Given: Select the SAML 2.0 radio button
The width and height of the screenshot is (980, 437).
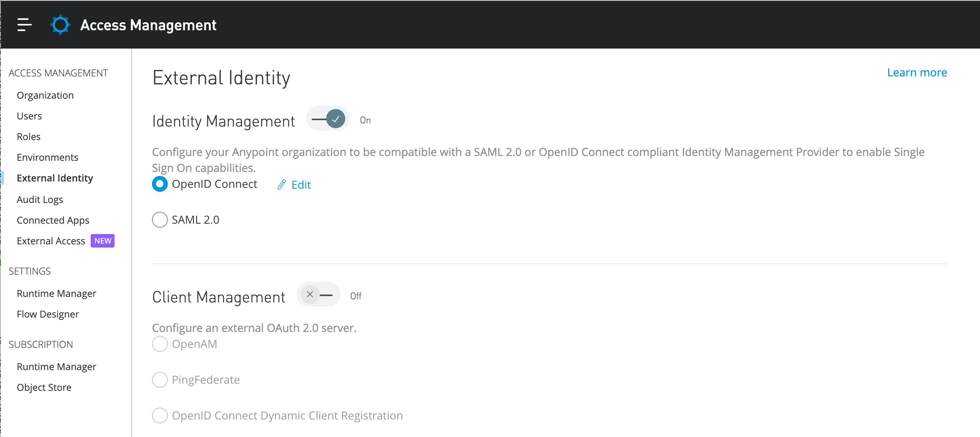Looking at the screenshot, I should [159, 219].
